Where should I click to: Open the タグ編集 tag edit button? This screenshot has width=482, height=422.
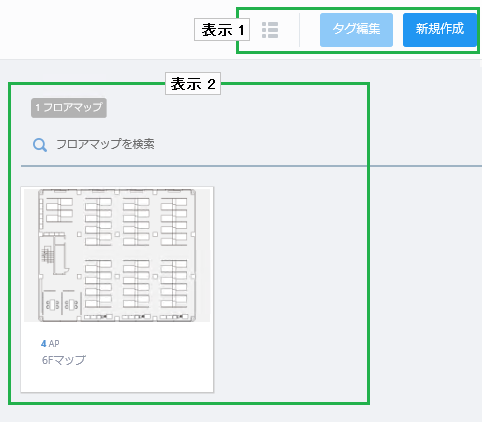[356, 30]
